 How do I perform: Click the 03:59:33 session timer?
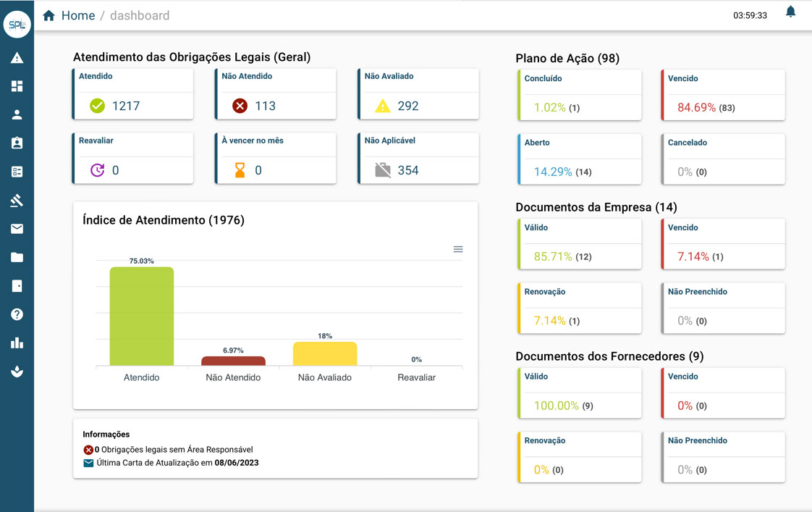point(750,15)
